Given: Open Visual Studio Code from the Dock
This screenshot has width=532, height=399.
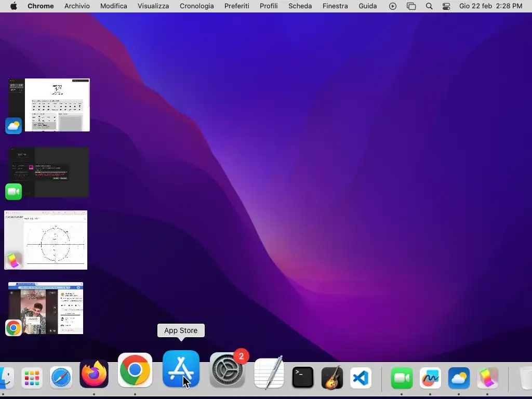Looking at the screenshot, I should pos(361,378).
